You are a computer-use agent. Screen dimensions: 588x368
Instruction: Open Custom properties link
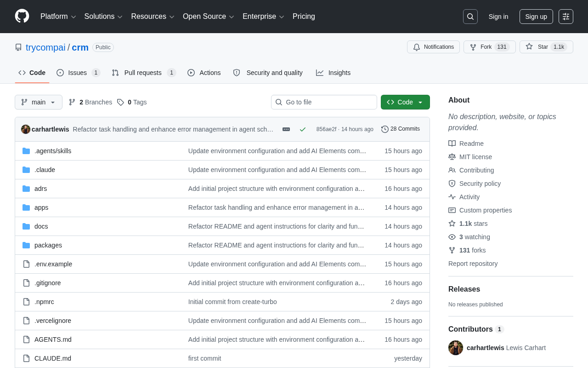(x=486, y=210)
